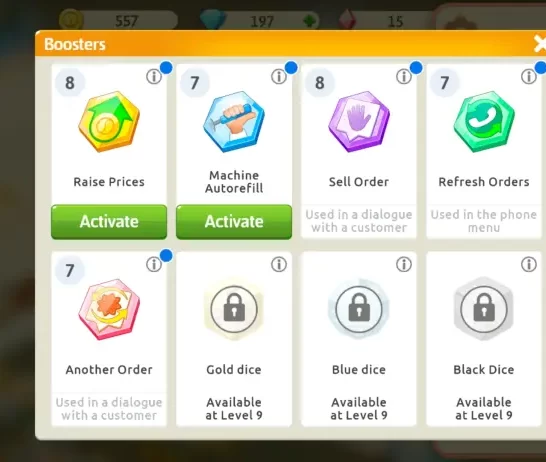Click the purple Sell Order booster icon
The image size is (546, 462).
coord(359,122)
